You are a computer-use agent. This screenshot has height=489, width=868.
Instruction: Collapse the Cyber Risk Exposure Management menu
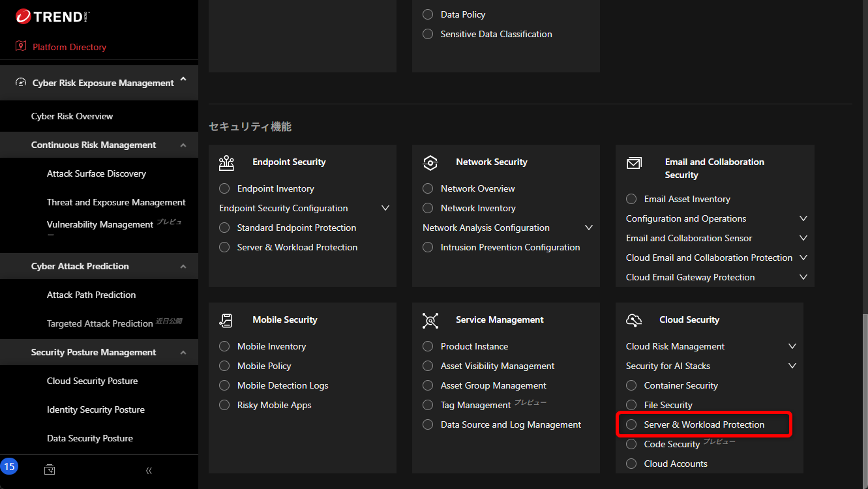click(183, 80)
